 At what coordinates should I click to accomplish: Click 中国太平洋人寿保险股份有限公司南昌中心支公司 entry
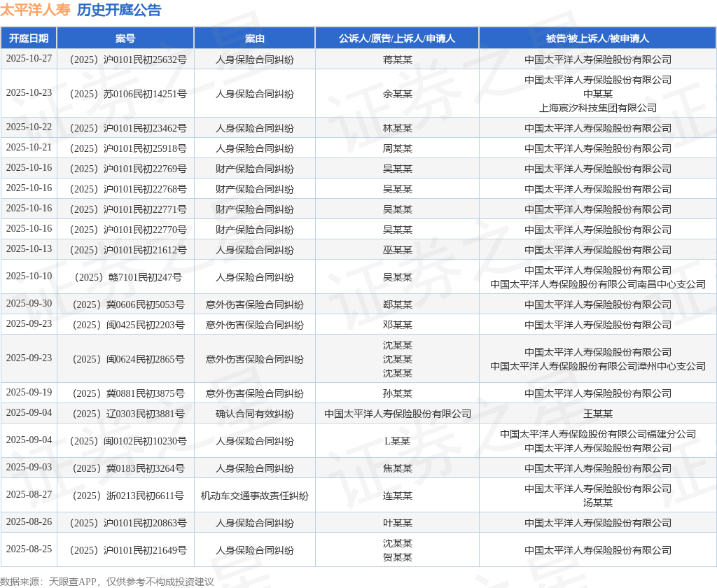[598, 284]
